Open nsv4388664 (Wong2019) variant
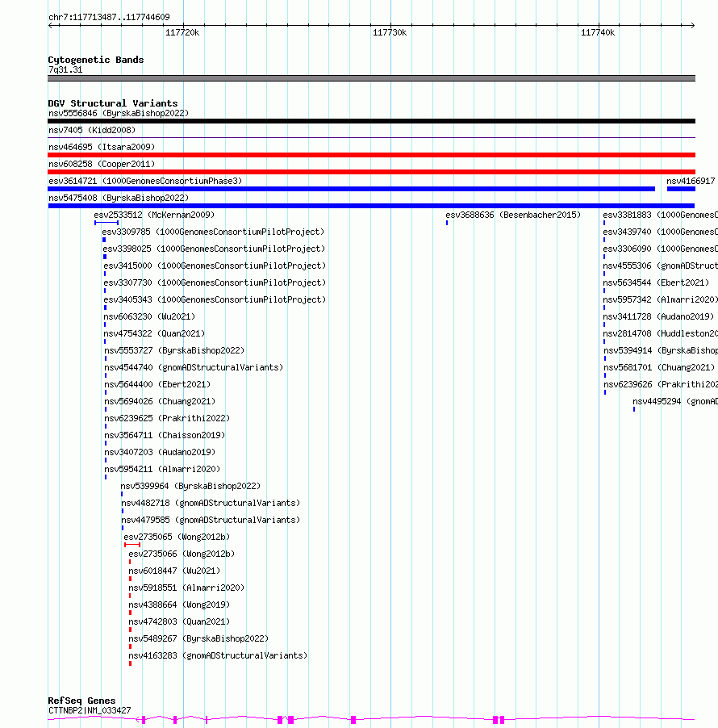The height and width of the screenshot is (728, 718). pos(179,605)
